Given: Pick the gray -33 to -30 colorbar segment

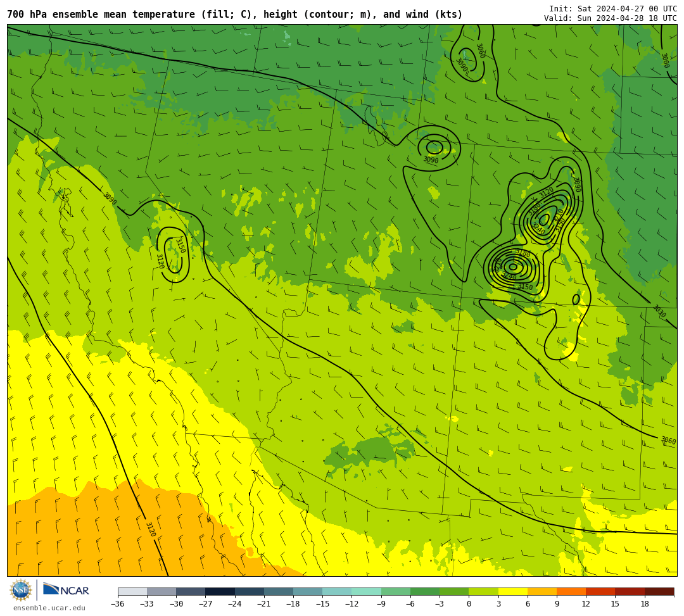Looking at the screenshot, I should tap(162, 591).
